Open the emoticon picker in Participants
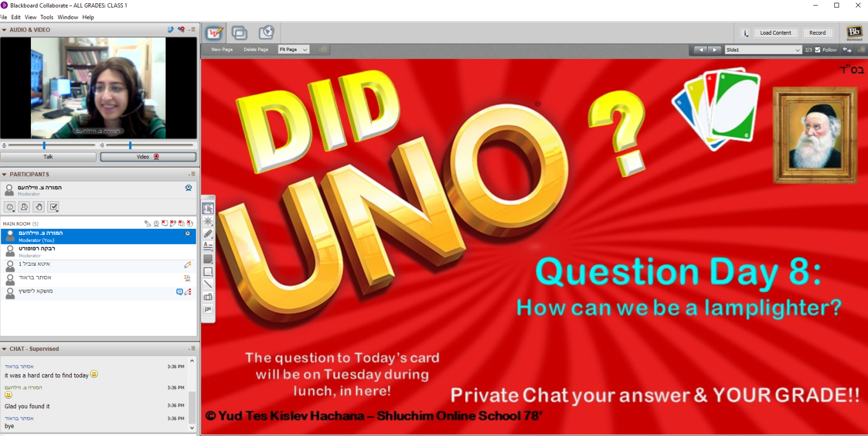Viewport: 868px width, 436px height. coord(10,207)
